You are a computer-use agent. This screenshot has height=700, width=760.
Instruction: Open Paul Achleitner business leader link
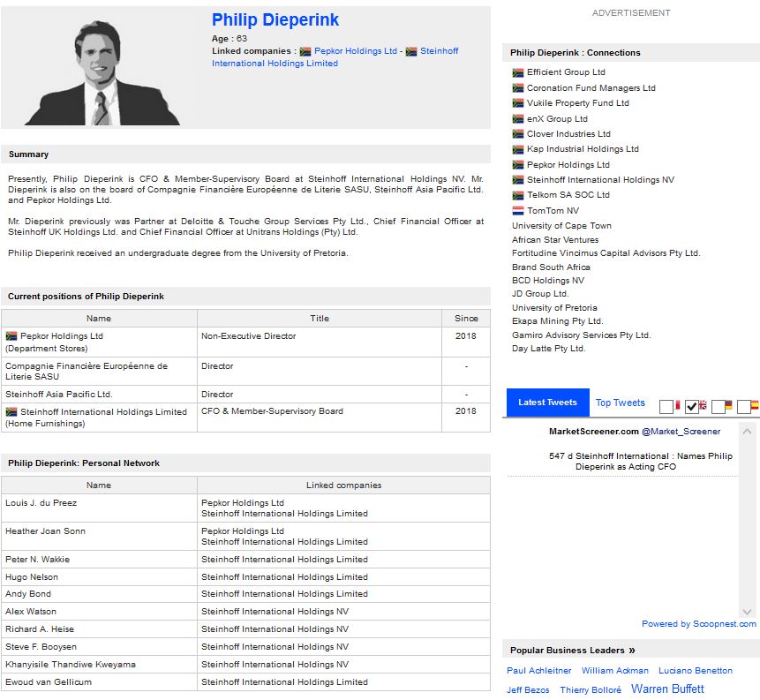pyautogui.click(x=539, y=671)
